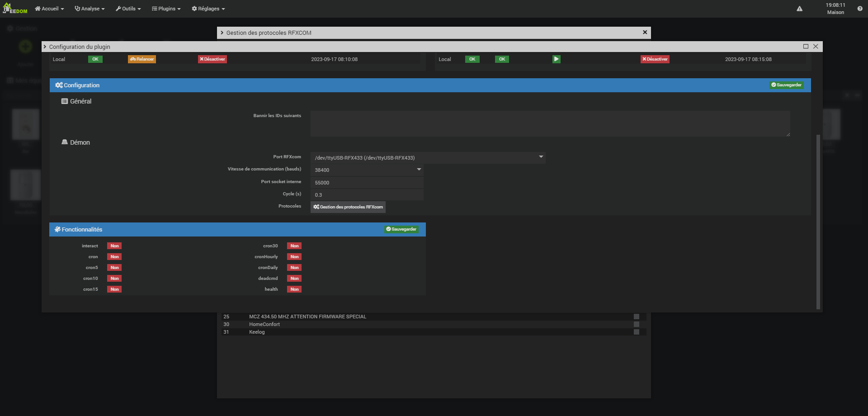Viewport: 868px width, 416px height.
Task: Enable the HomeConfort protocol checkbox
Action: (x=636, y=324)
